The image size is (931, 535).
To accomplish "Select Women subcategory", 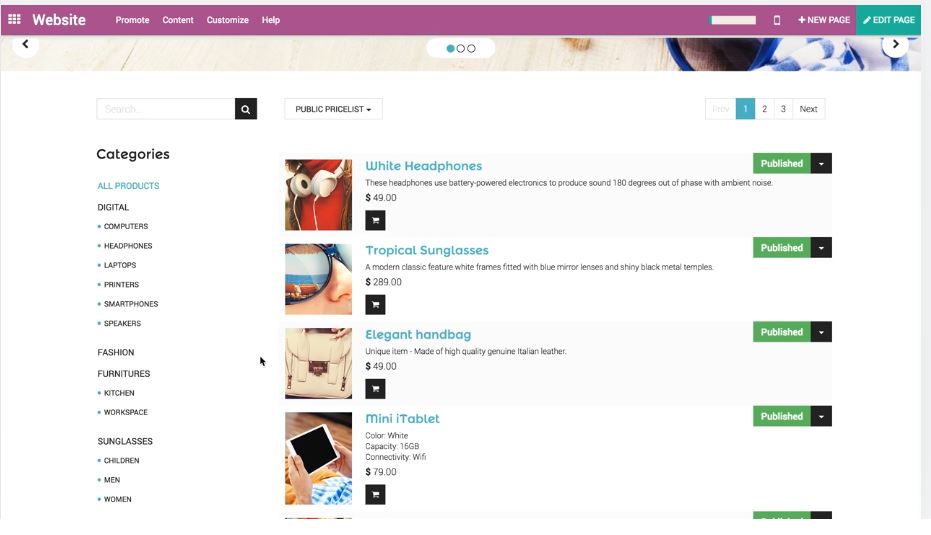I will 118,499.
